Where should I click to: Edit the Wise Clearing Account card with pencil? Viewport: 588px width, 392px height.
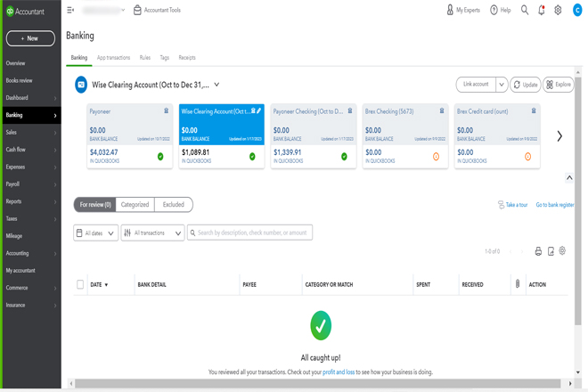point(258,110)
